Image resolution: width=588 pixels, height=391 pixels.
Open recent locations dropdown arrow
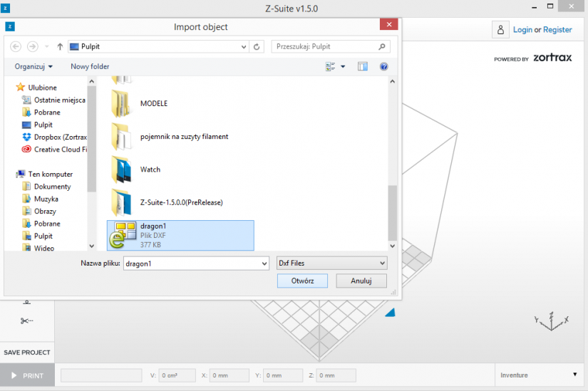coord(47,46)
